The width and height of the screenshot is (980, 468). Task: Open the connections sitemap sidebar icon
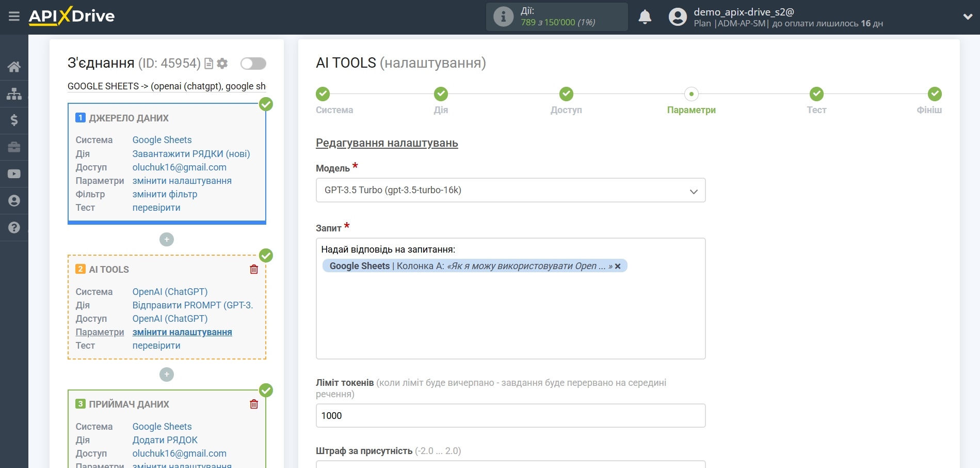click(x=14, y=93)
